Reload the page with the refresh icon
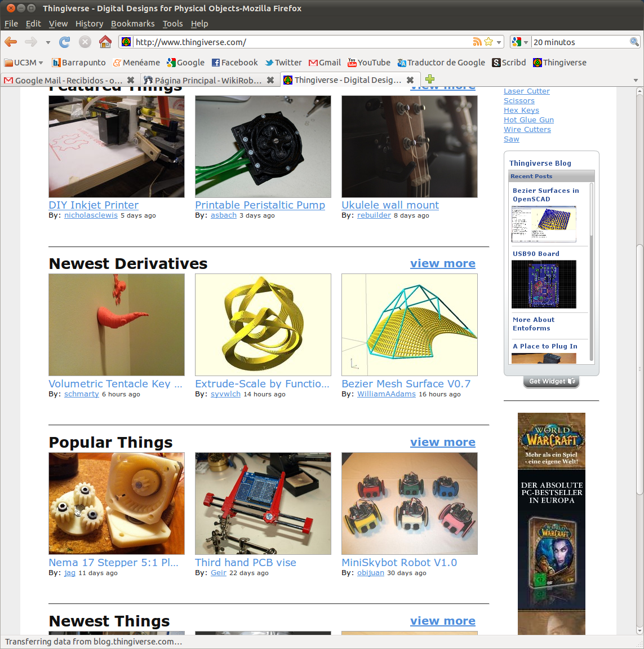The height and width of the screenshot is (649, 644). coord(65,42)
